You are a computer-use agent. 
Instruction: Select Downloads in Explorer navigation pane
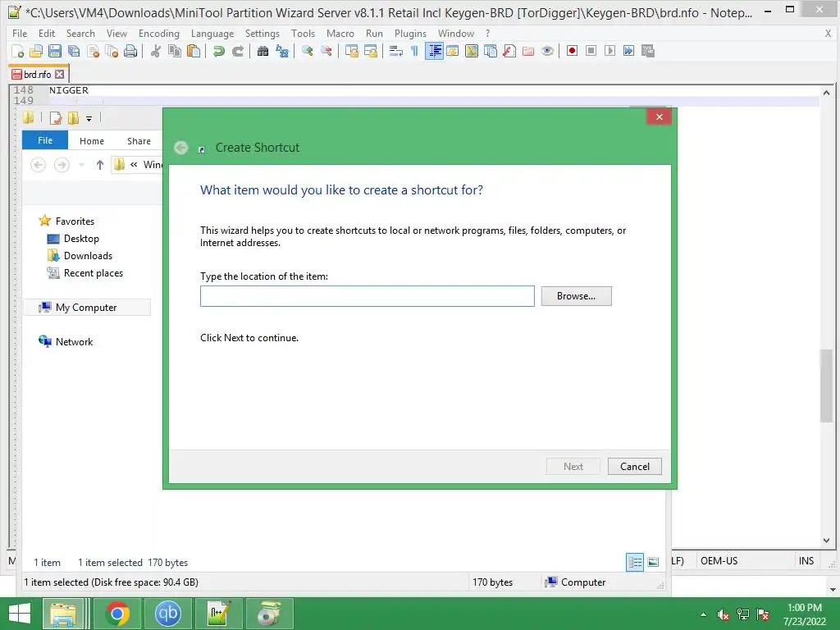[88, 256]
